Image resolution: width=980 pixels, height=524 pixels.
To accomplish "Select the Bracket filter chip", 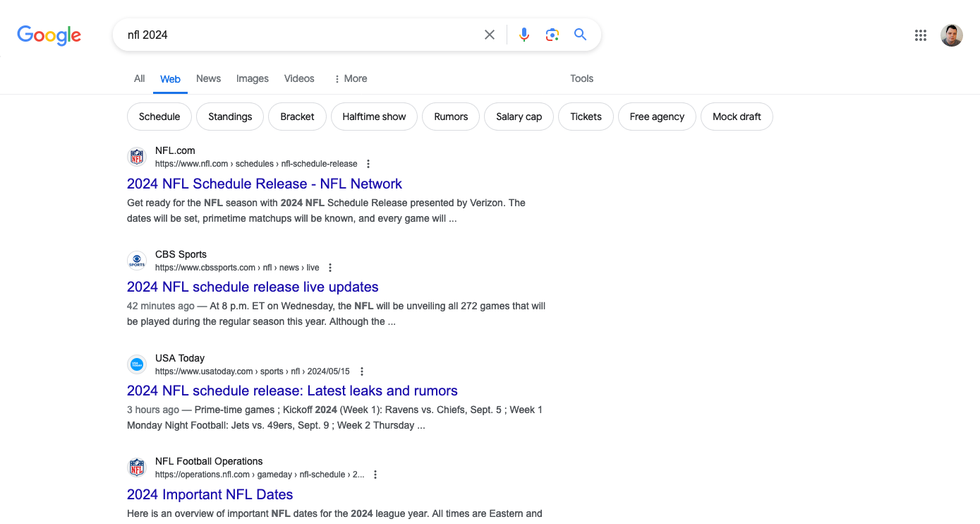I will pyautogui.click(x=297, y=117).
